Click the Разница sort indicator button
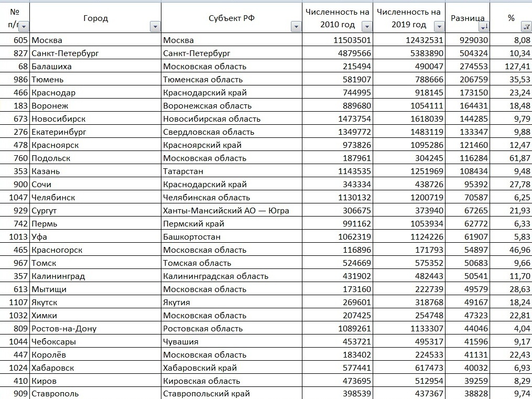The image size is (532, 399). tap(484, 27)
